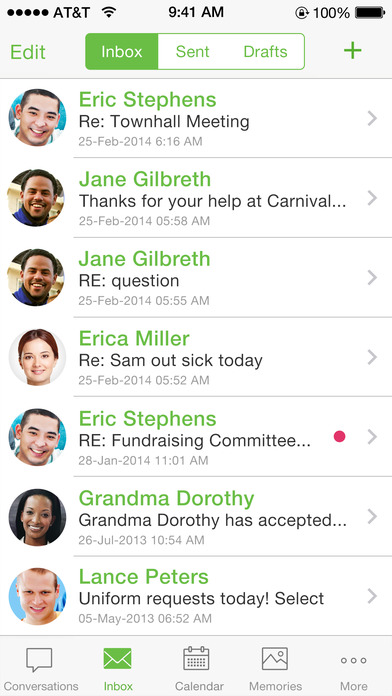This screenshot has width=392, height=696.
Task: Tap the plus icon to compose message
Action: tap(352, 51)
